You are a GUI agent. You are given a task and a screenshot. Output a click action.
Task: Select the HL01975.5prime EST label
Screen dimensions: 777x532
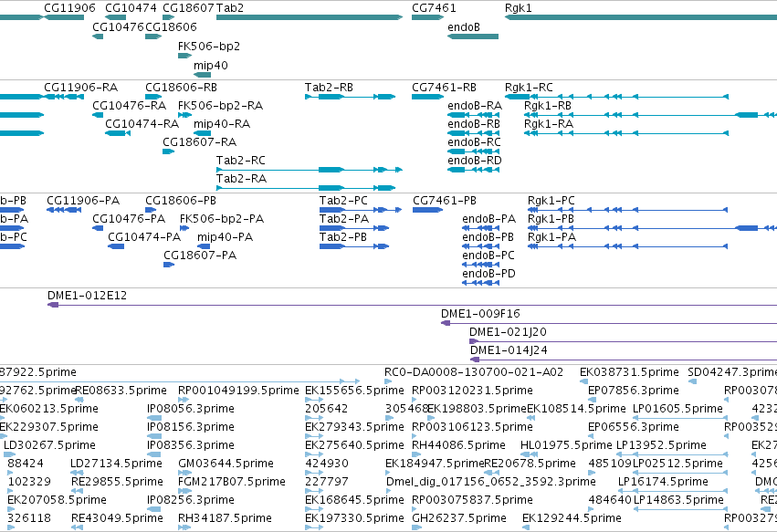566,446
